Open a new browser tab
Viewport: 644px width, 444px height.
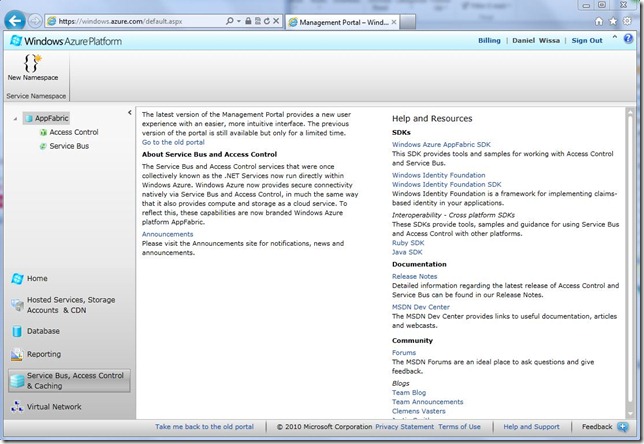pyautogui.click(x=407, y=22)
